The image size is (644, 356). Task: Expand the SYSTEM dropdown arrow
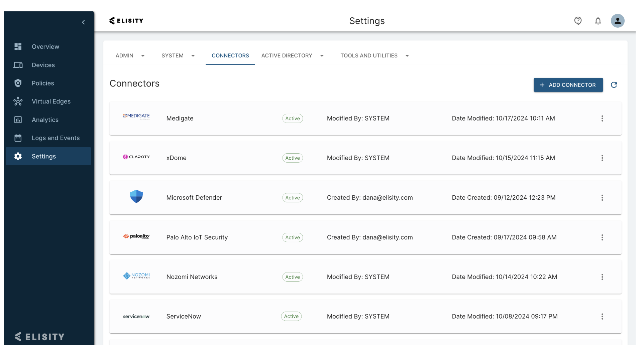tap(193, 56)
